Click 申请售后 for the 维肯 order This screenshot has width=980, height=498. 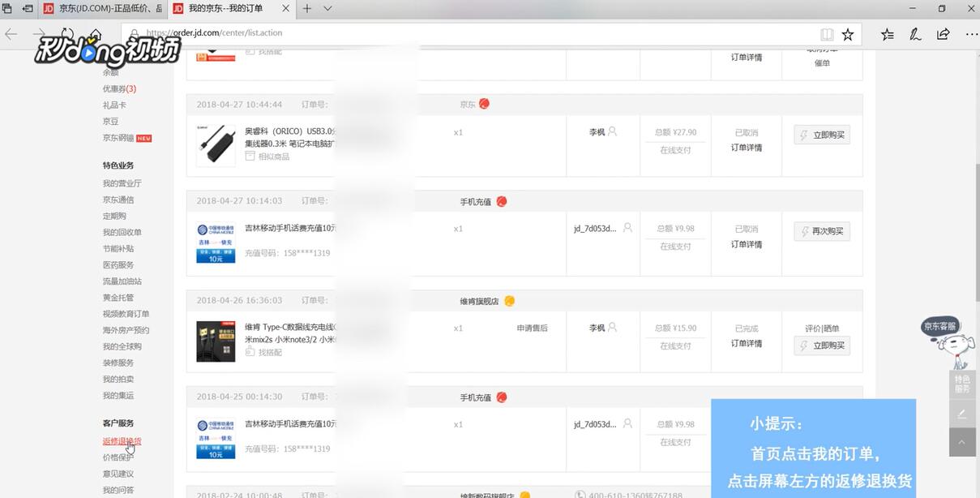tap(533, 328)
